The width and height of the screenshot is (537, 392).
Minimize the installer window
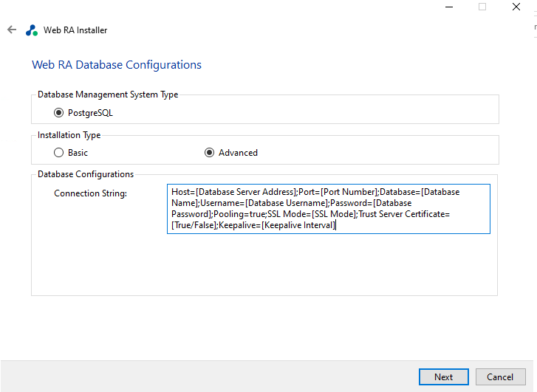(x=448, y=7)
